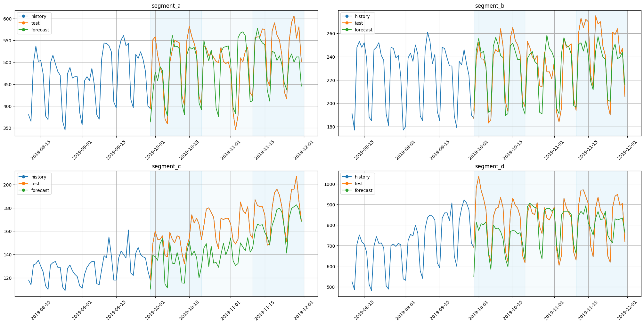The height and width of the screenshot is (324, 644).
Task: Click y-axis label 180 in segment_b
Action: click(x=332, y=127)
